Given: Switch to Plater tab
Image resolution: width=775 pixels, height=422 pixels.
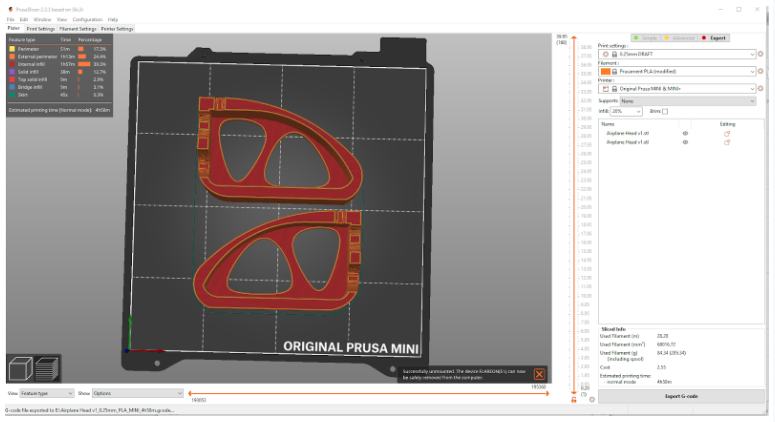Looking at the screenshot, I should pos(14,28).
